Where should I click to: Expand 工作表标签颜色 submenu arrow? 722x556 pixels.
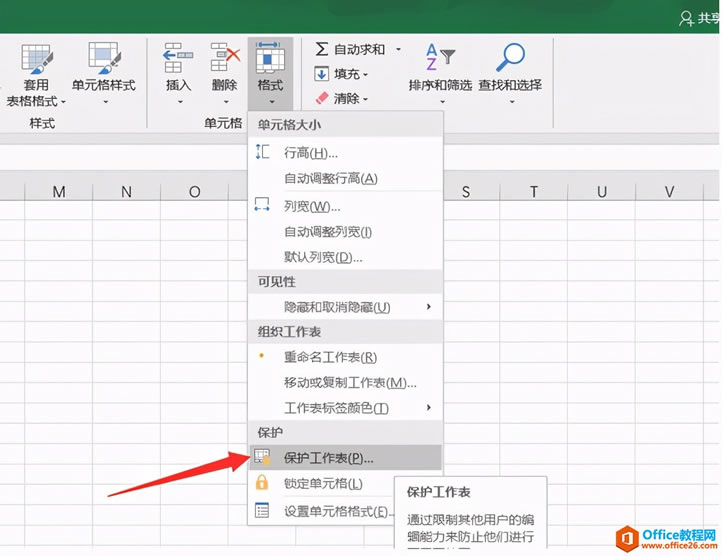(x=429, y=407)
